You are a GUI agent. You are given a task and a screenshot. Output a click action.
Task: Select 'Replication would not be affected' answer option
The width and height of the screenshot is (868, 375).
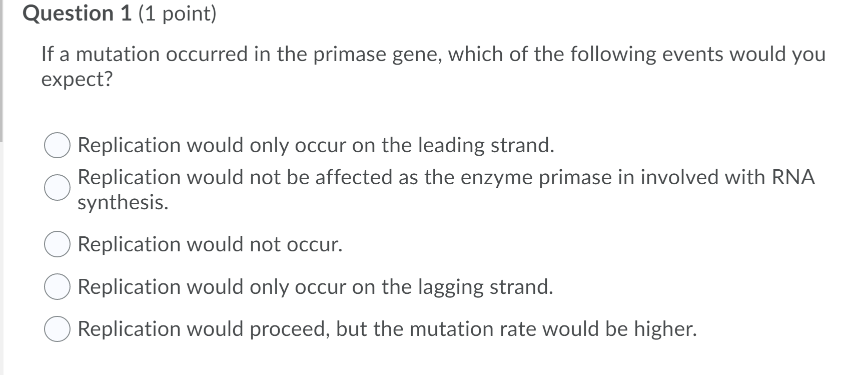[395, 177]
